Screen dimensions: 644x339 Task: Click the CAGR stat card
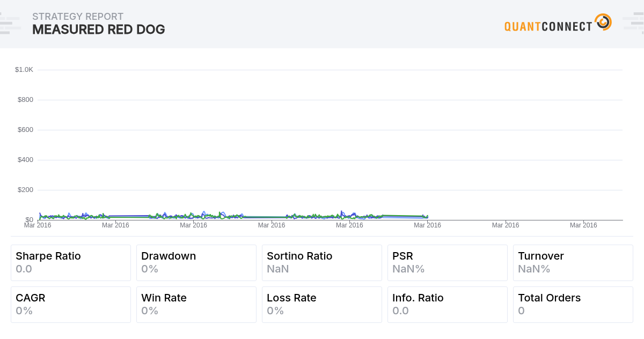(x=71, y=305)
